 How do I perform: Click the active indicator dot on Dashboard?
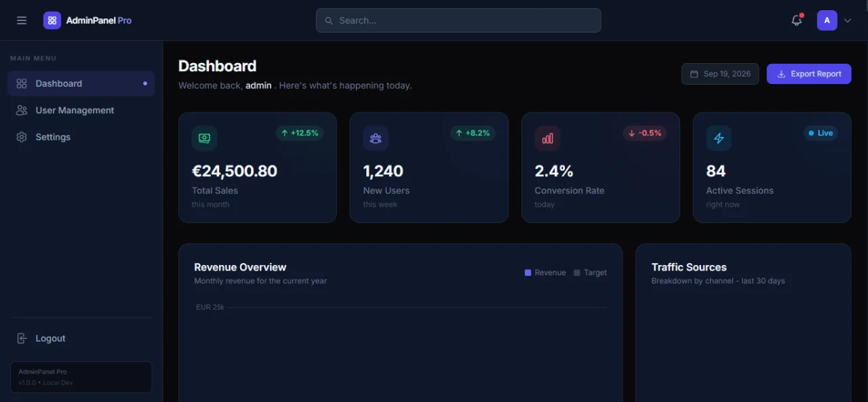145,83
